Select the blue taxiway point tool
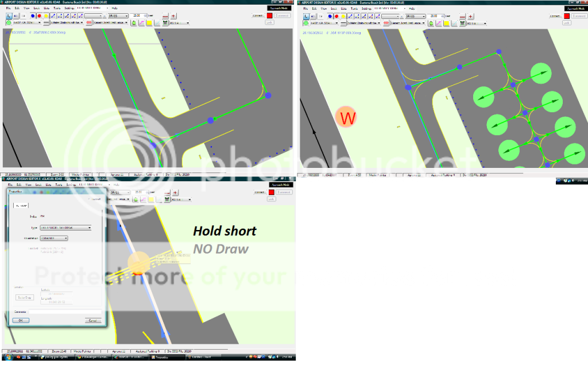588x368 pixels. (x=32, y=16)
